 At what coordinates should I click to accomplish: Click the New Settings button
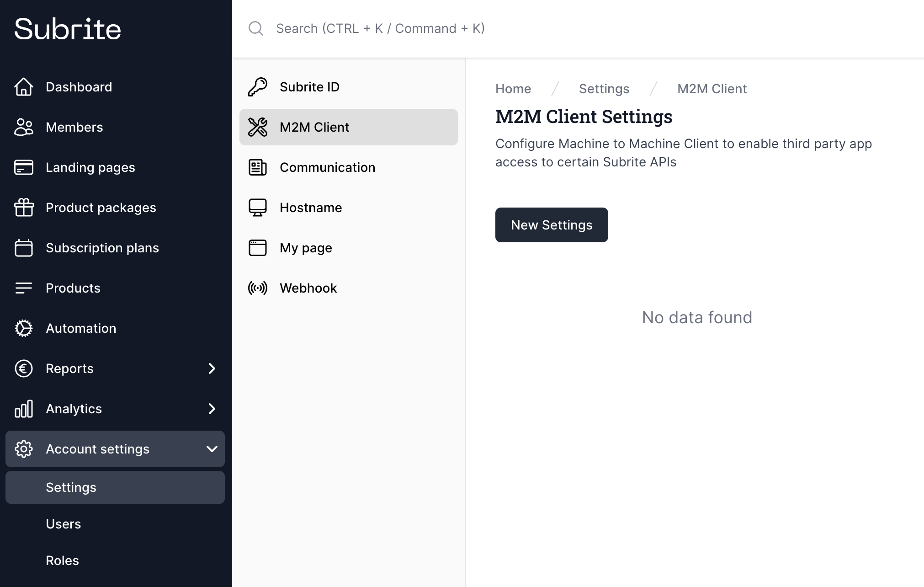pos(552,225)
